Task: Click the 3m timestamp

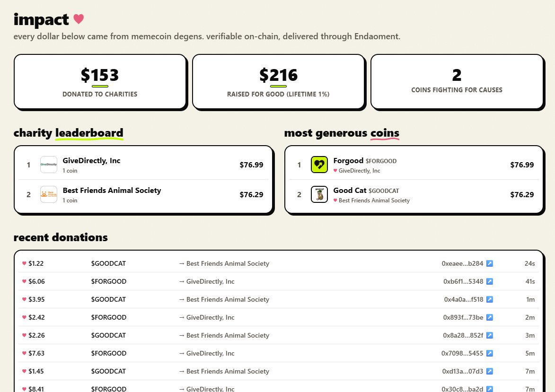Action: 530,335
